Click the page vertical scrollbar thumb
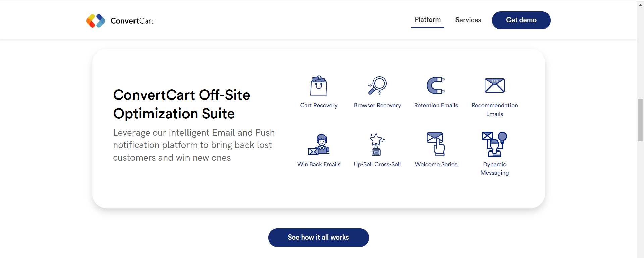Viewport: 644px width, 258px height. click(x=640, y=120)
